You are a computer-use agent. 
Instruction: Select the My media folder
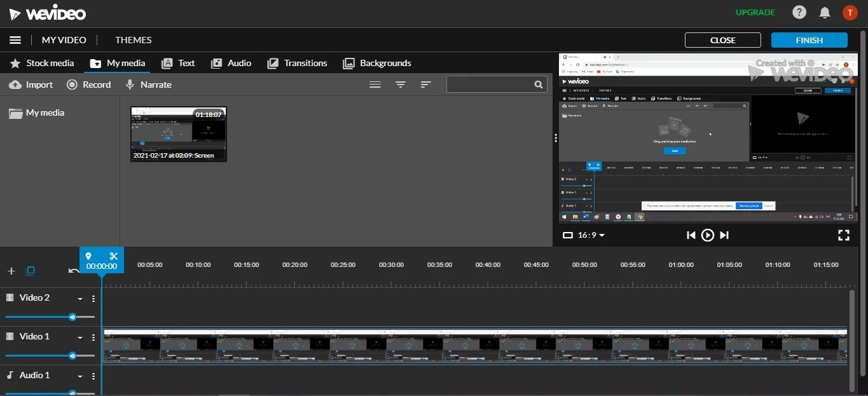click(36, 113)
